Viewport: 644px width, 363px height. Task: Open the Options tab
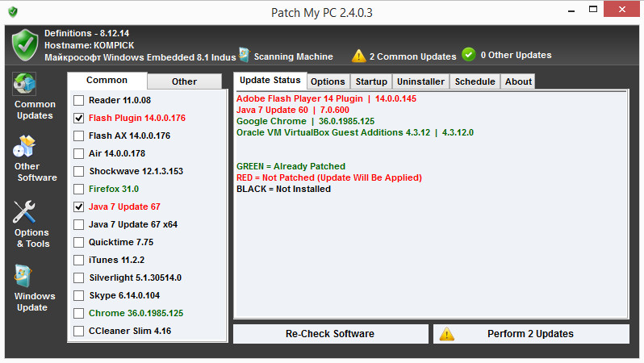click(328, 81)
